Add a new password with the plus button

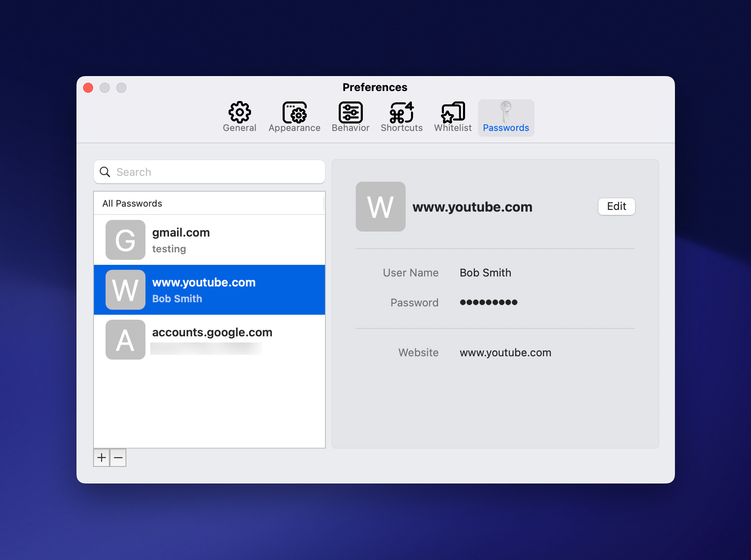coord(101,458)
